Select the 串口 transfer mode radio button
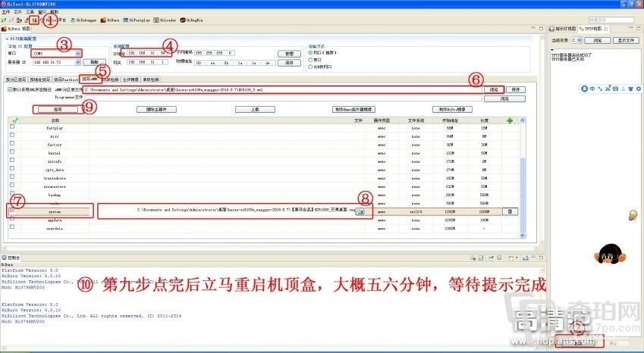The height and width of the screenshot is (353, 644). [310, 59]
